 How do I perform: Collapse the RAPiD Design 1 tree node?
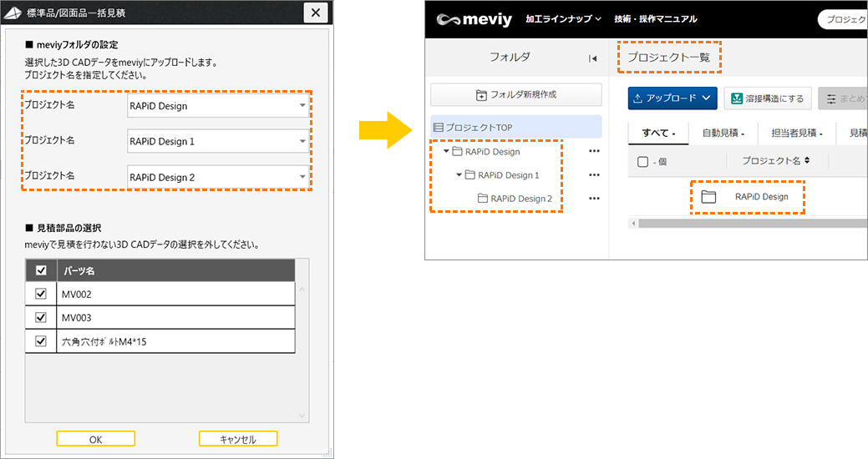click(x=459, y=174)
